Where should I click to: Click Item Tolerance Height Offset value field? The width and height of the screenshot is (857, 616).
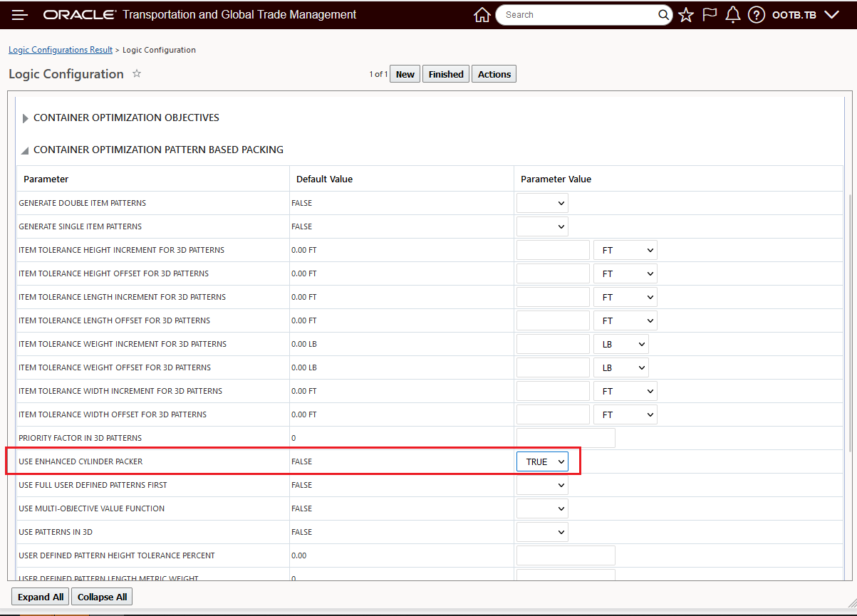click(553, 273)
